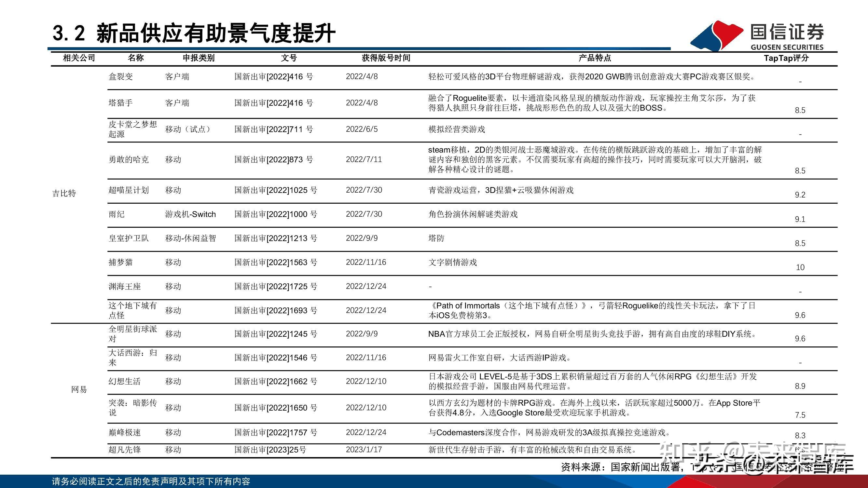The height and width of the screenshot is (488, 868).
Task: Select the column header 申报类别
Action: pos(199,58)
